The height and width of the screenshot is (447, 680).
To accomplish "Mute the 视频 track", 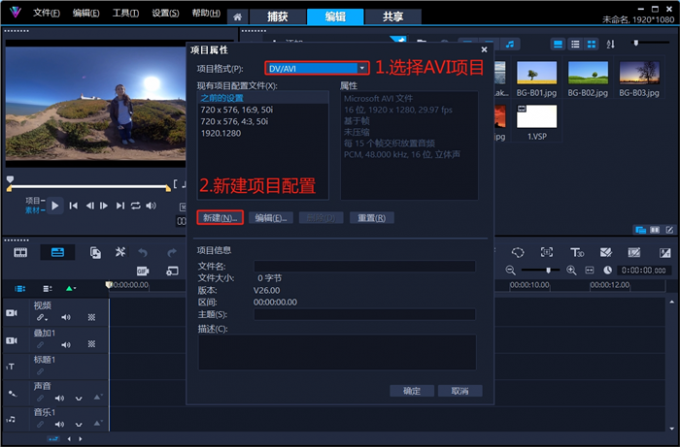I will point(66,318).
